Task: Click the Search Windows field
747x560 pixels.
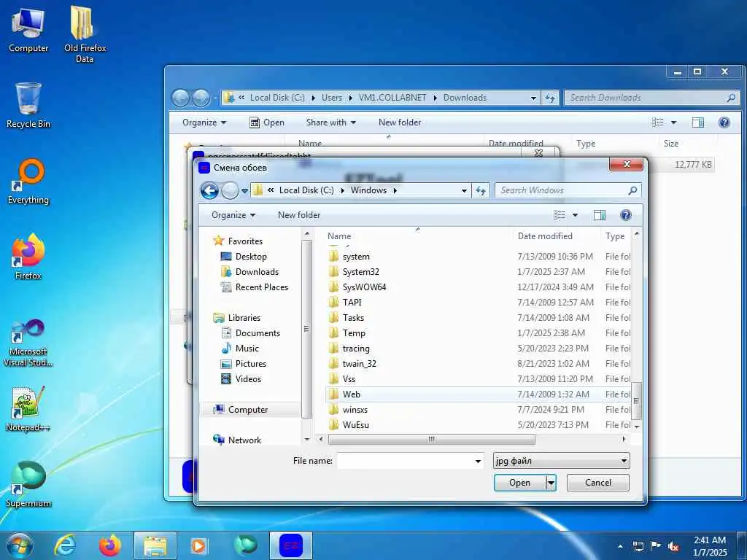Action: click(568, 190)
